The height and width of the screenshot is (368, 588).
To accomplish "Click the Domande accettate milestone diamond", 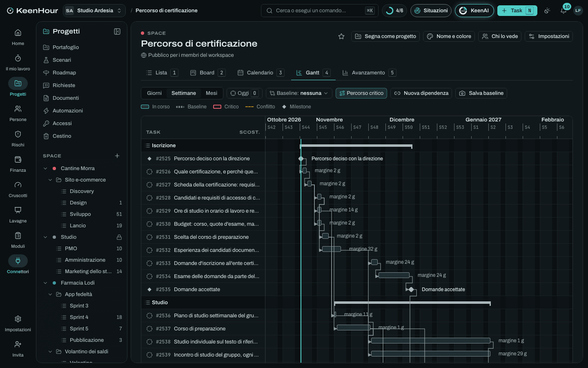I will 411,289.
